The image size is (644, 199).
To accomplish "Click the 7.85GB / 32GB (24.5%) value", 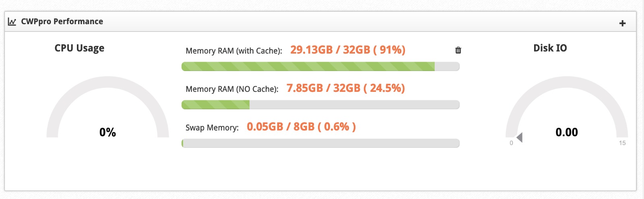I will click(346, 88).
